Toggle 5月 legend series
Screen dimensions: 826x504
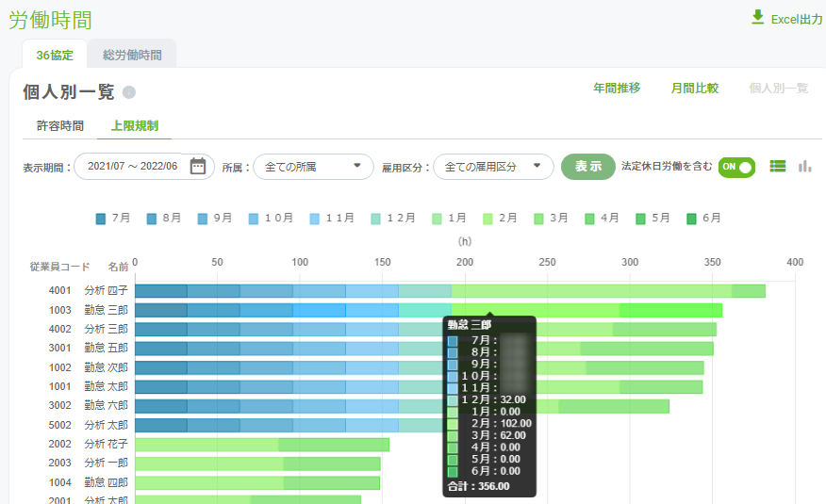tap(653, 218)
